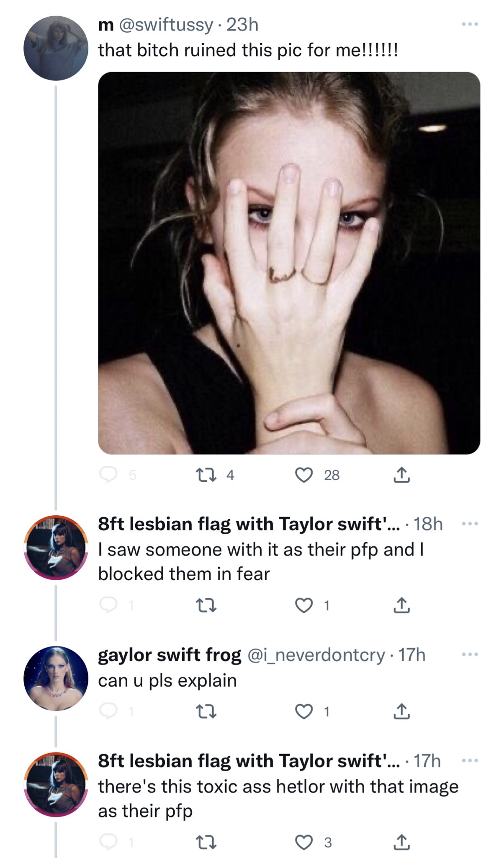
Task: Open the @swiftussy profile handle
Action: (x=166, y=25)
